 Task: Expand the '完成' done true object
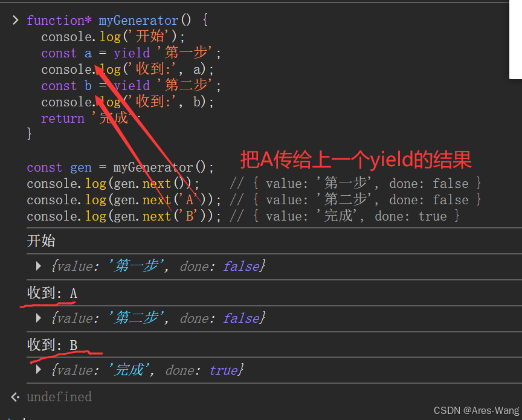coord(39,369)
